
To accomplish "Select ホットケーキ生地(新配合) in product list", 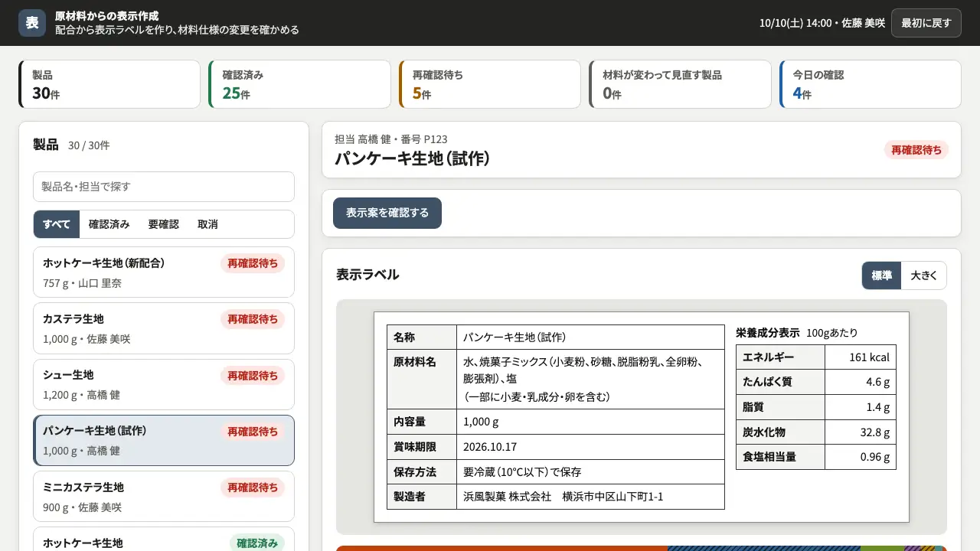I will click(x=164, y=272).
